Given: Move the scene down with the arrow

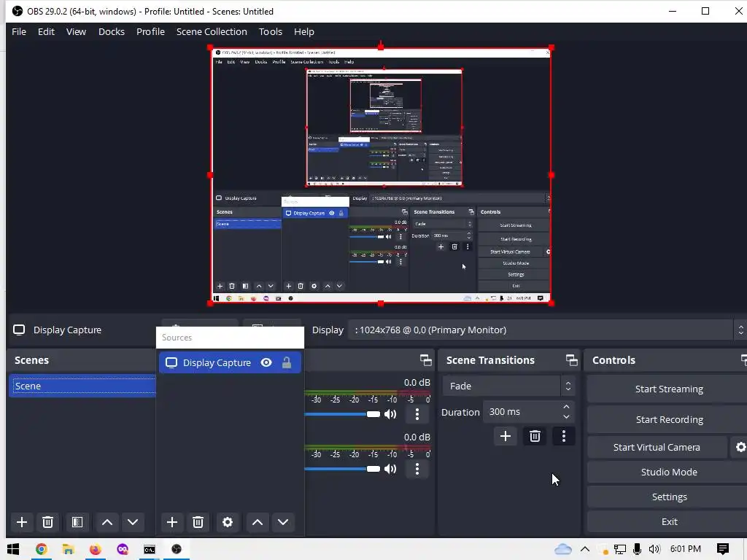Looking at the screenshot, I should pyautogui.click(x=133, y=522).
